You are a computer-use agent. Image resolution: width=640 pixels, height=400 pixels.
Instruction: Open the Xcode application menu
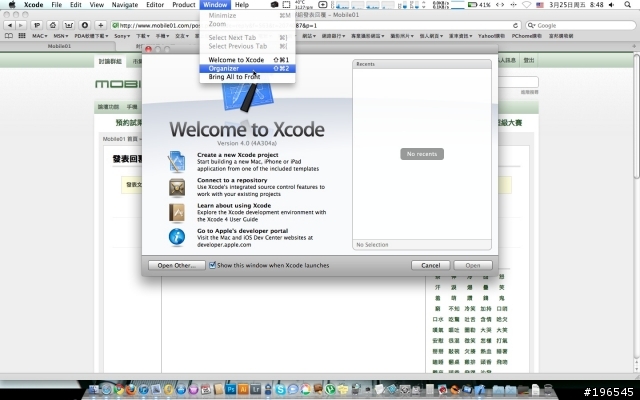(x=33, y=5)
